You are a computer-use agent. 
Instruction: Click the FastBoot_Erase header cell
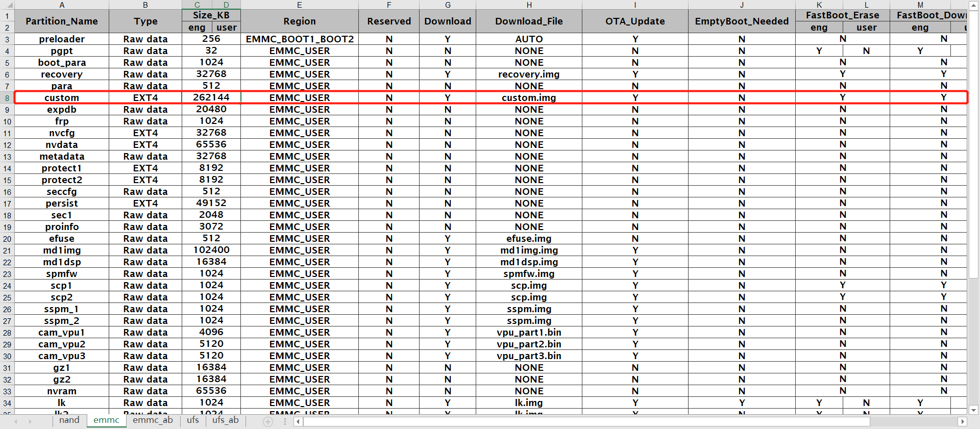coord(843,15)
